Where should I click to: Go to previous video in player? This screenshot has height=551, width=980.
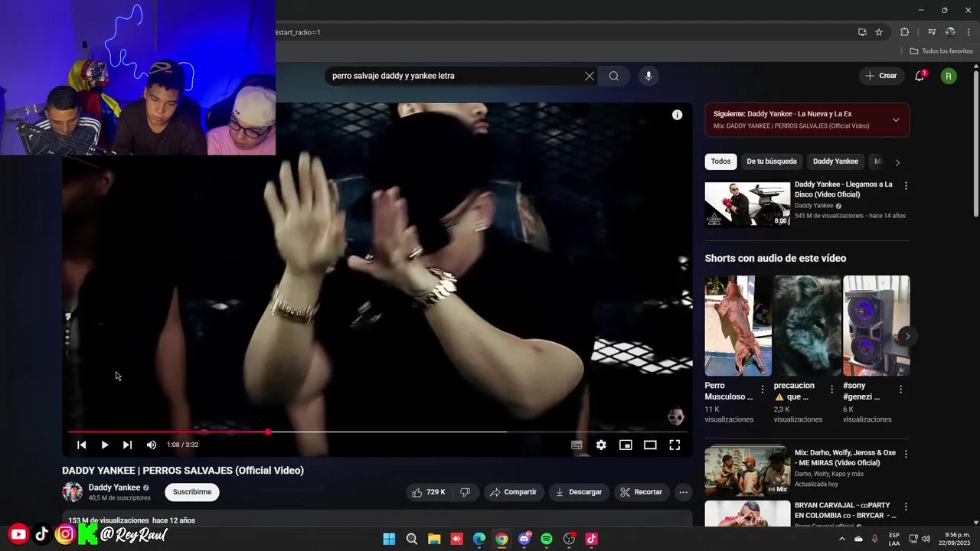click(x=81, y=445)
